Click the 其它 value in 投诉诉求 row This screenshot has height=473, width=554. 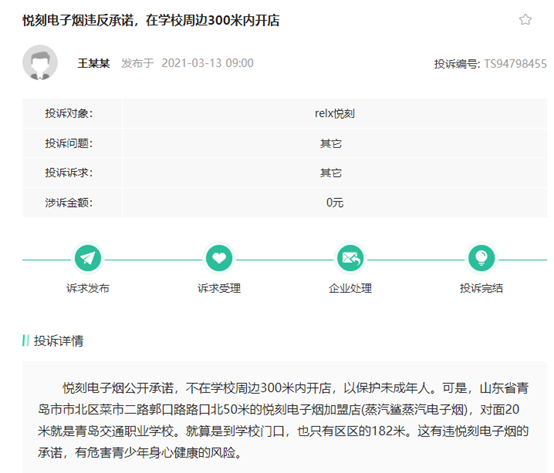point(331,173)
